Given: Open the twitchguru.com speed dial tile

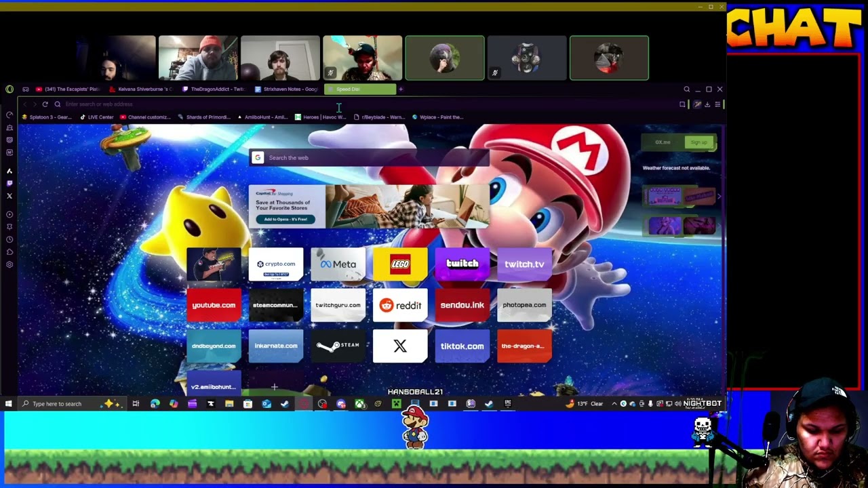Looking at the screenshot, I should pyautogui.click(x=338, y=305).
